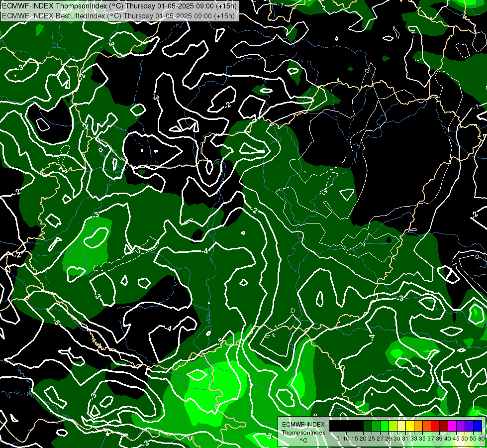Click the °C unit label in legend

(304, 441)
